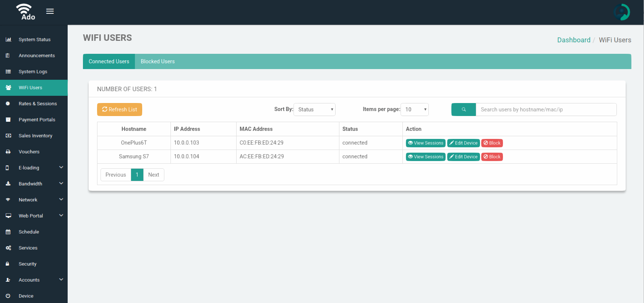Open the user profile avatar icon
Viewport: 644px width, 303px height.
621,12
